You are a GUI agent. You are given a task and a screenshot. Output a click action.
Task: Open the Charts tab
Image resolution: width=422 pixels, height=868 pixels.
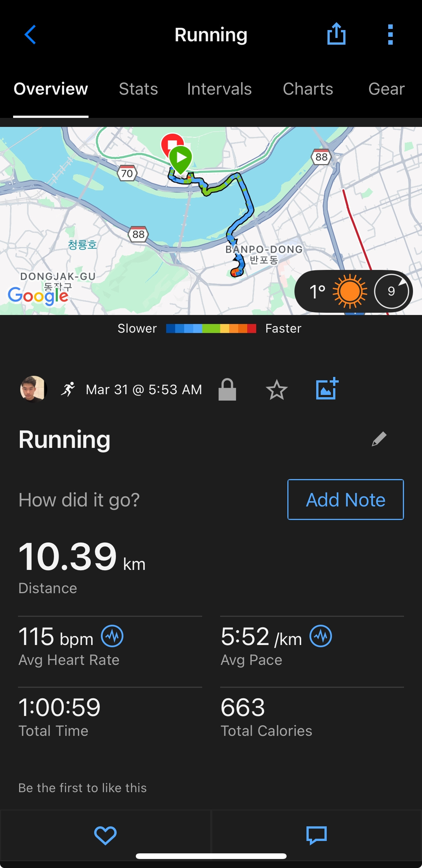tap(308, 89)
